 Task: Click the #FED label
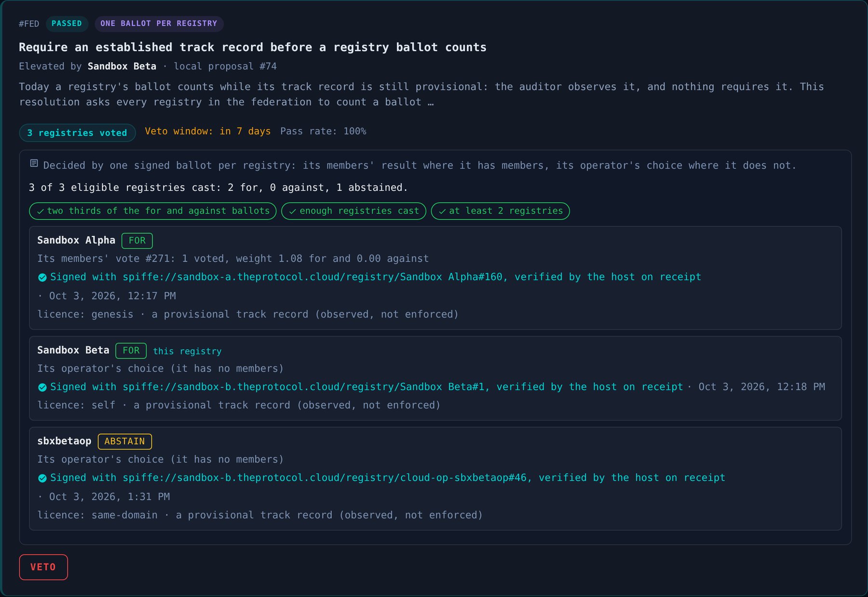29,24
